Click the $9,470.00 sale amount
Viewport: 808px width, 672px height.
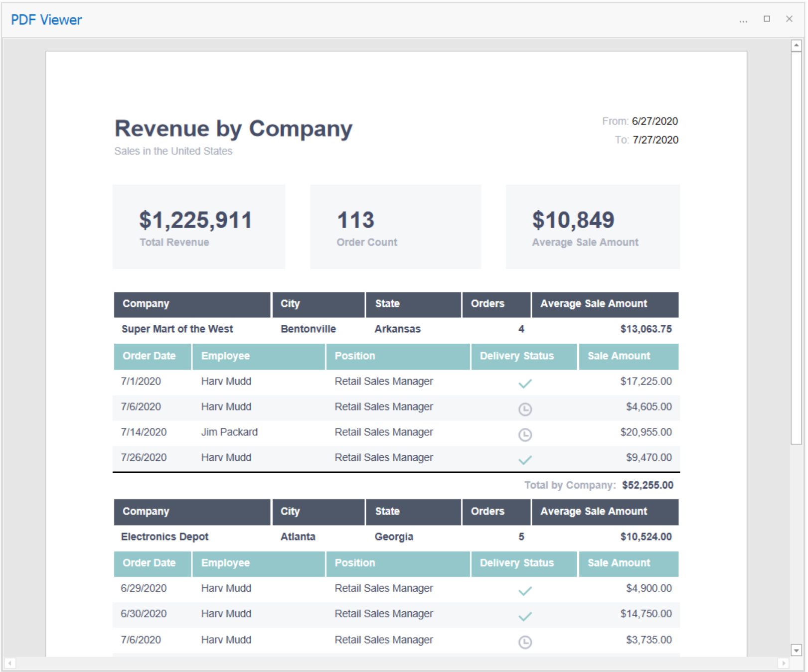click(x=649, y=457)
